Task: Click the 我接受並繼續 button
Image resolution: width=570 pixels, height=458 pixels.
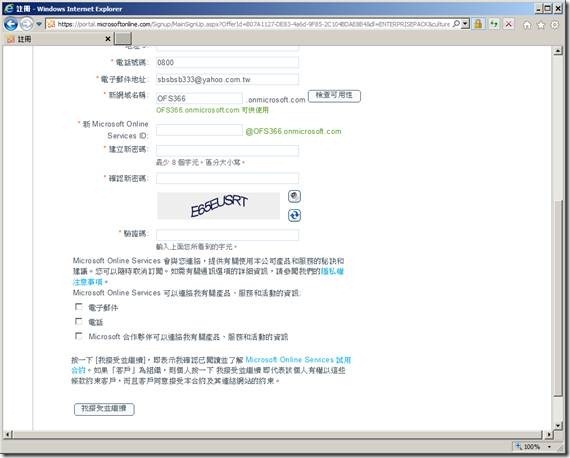Action: pyautogui.click(x=104, y=409)
